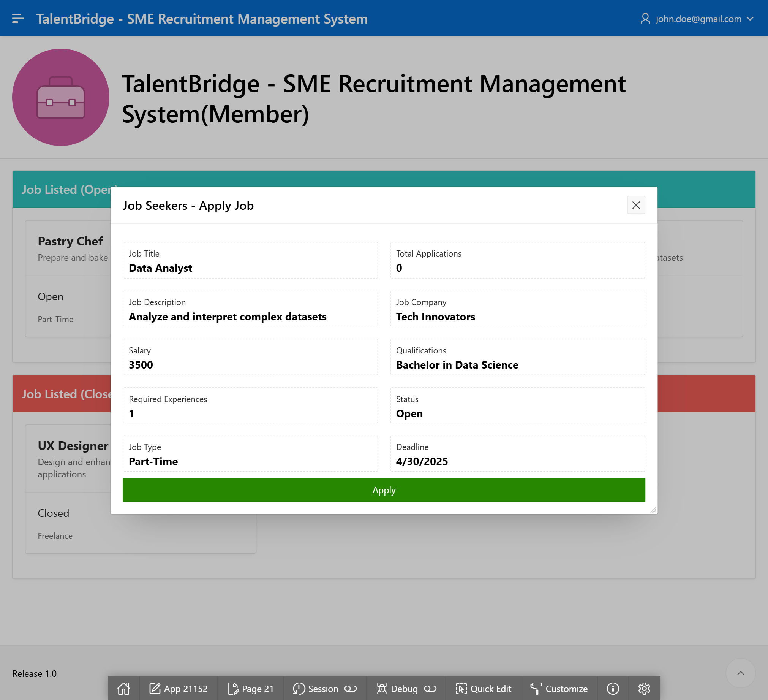Viewport: 768px width, 700px height.
Task: Click the Required Experiences value 1
Action: (x=131, y=413)
